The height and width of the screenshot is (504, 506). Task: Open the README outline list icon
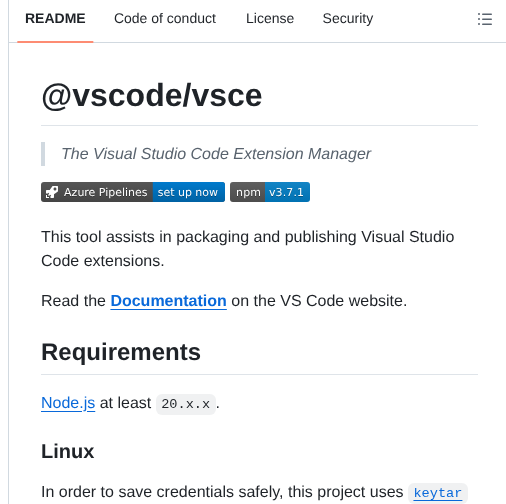click(484, 19)
